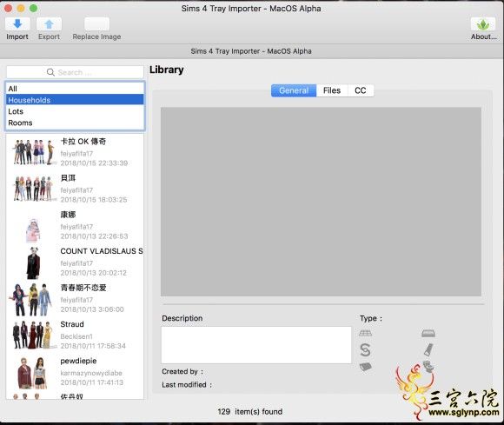The image size is (504, 425).
Task: Click the pewdiepie title text
Action: point(78,361)
